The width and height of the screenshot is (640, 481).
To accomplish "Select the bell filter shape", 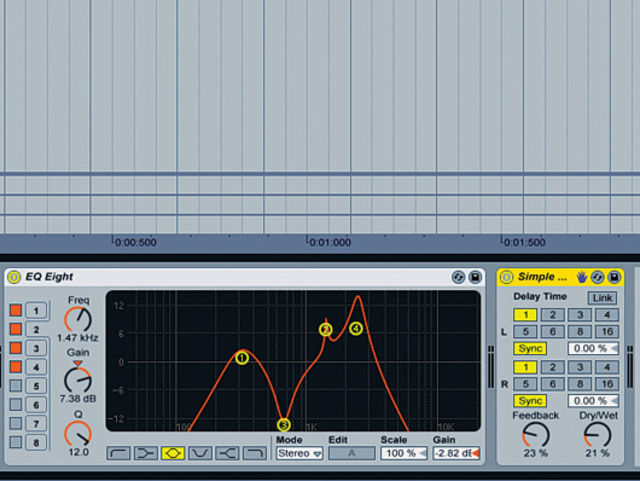I will [173, 453].
